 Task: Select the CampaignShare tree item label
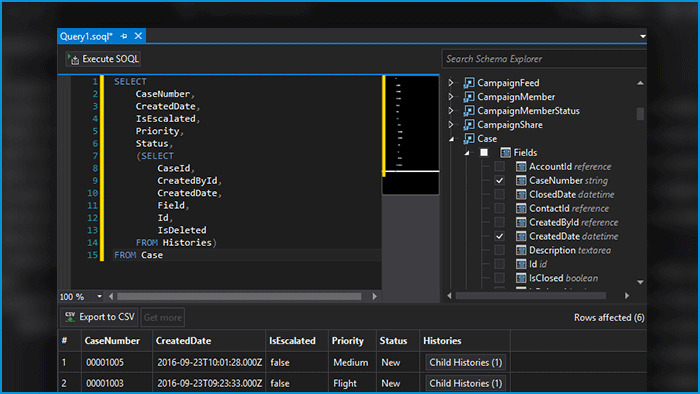(x=510, y=124)
